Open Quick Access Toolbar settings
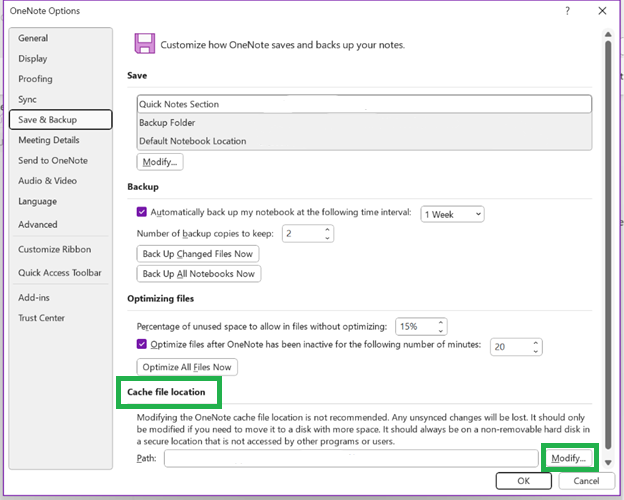 tap(60, 273)
